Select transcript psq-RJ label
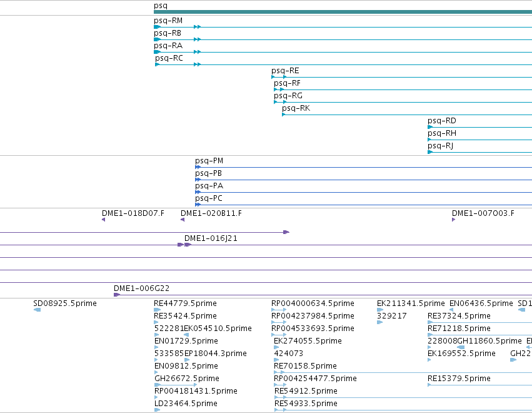The height and width of the screenshot is (413, 532). [x=440, y=146]
